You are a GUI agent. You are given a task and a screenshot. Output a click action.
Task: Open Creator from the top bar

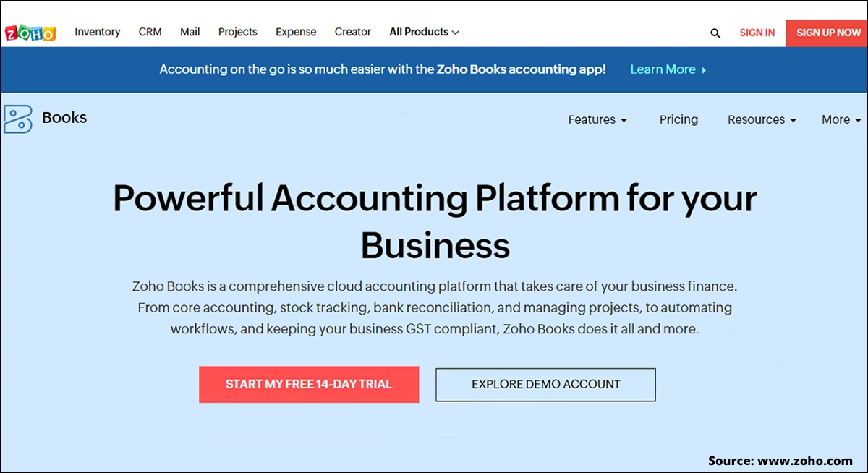tap(353, 32)
